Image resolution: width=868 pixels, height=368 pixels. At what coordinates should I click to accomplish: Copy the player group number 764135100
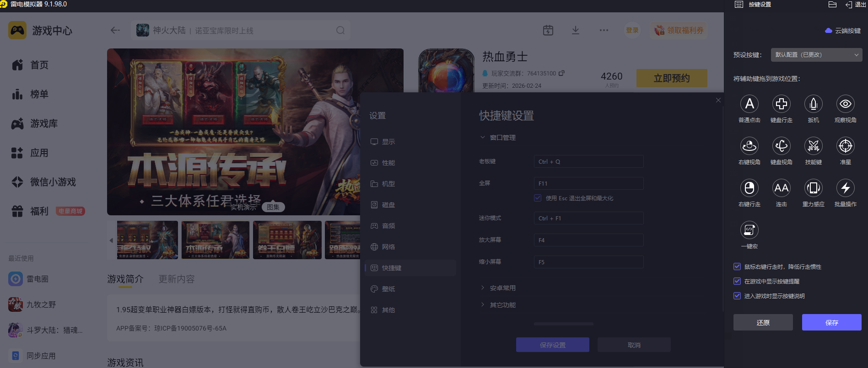click(562, 73)
